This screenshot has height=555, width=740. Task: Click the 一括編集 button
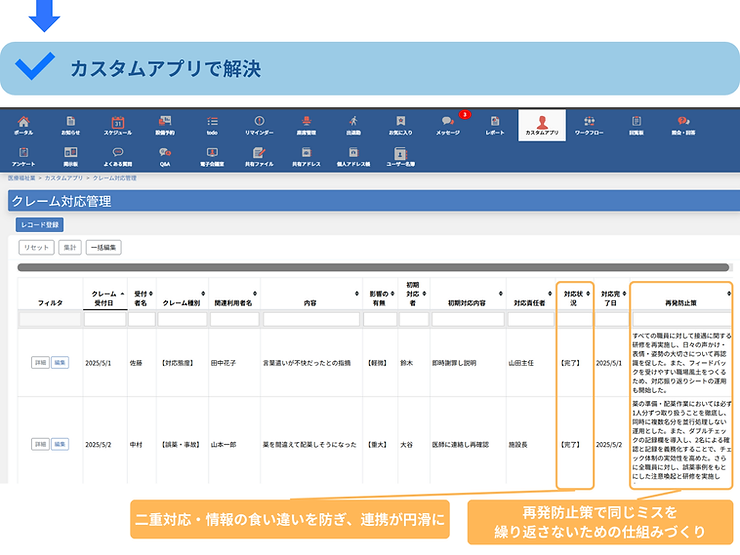click(x=105, y=247)
